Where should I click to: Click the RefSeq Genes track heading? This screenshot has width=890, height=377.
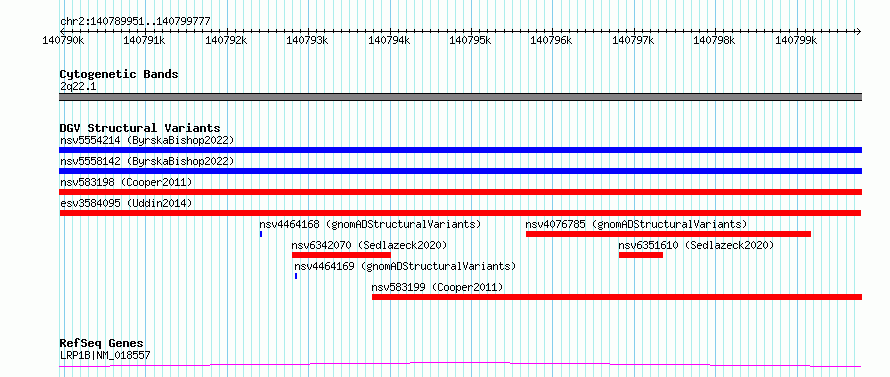pyautogui.click(x=102, y=343)
